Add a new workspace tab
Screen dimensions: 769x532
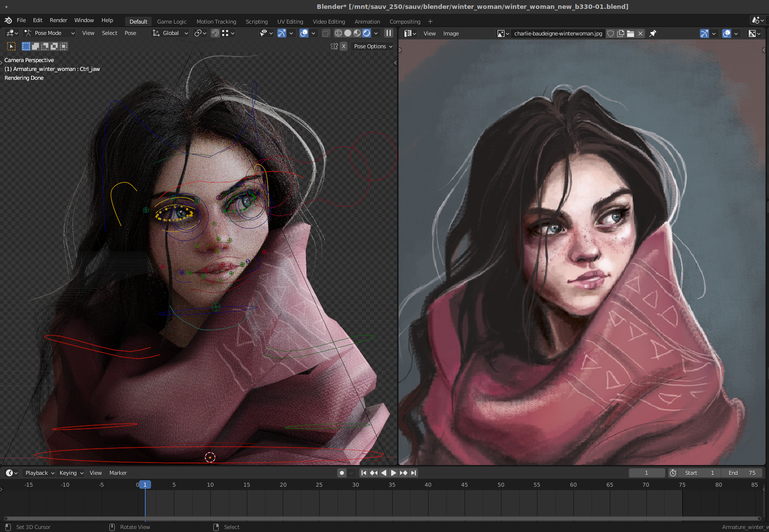pos(430,22)
